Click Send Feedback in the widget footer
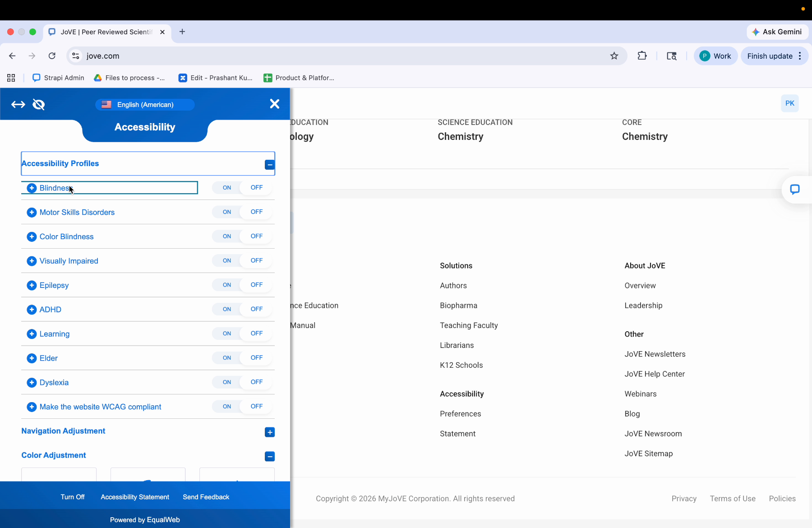The height and width of the screenshot is (528, 812). 206,497
